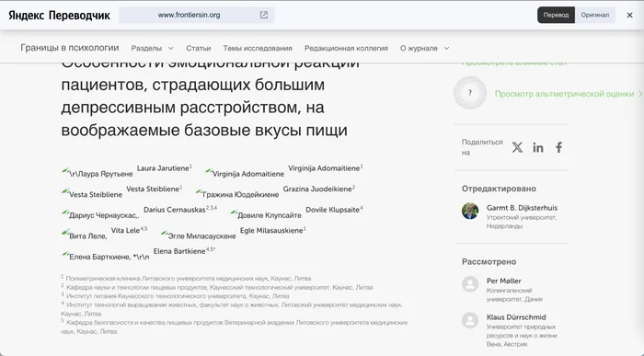Viewport: 644px width, 356px height.
Task: Open Темы исследования menu item
Action: pos(258,48)
